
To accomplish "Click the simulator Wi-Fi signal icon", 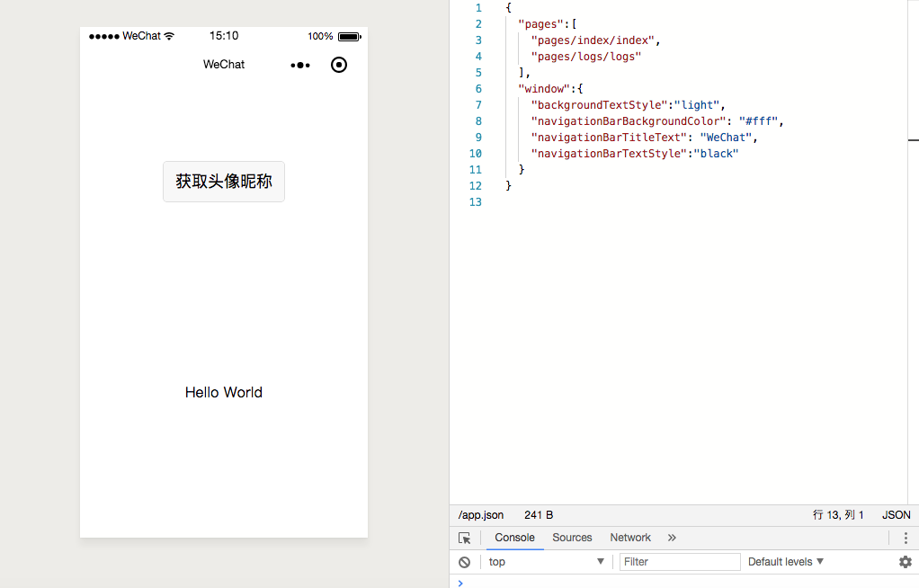I will (x=169, y=36).
